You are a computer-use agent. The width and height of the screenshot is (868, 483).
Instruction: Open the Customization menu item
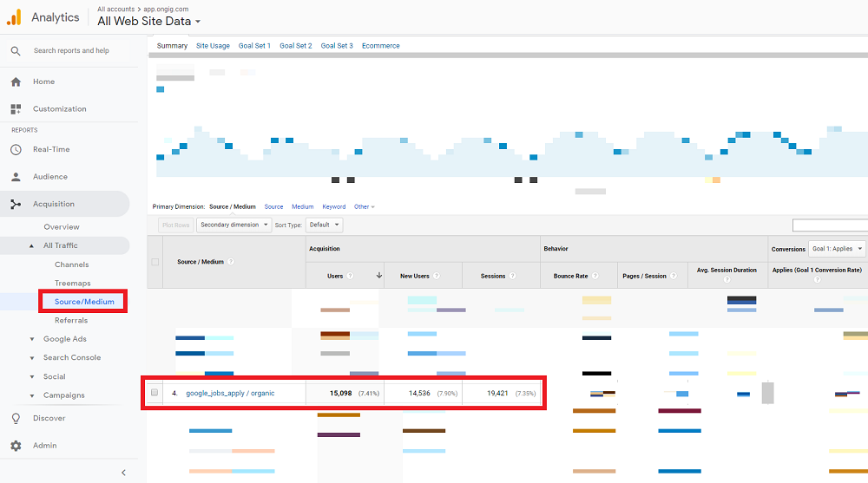point(59,109)
